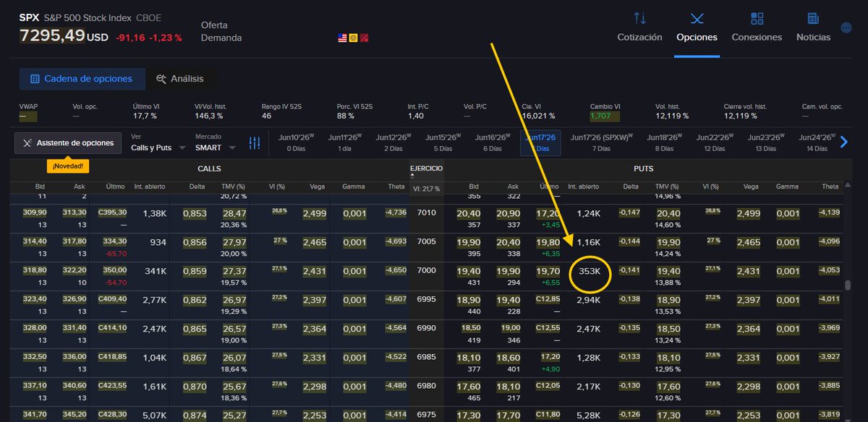Click the PUTS section header
The height and width of the screenshot is (422, 868).
click(x=643, y=169)
